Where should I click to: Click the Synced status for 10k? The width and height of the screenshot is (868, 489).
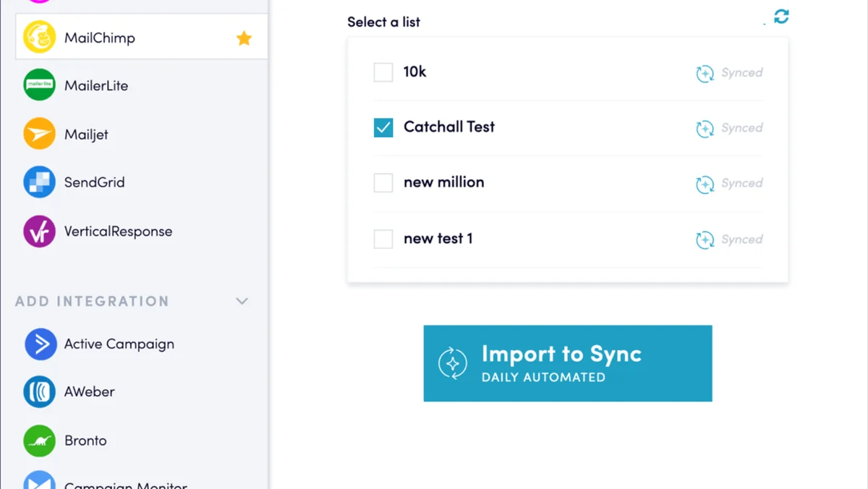(x=741, y=73)
